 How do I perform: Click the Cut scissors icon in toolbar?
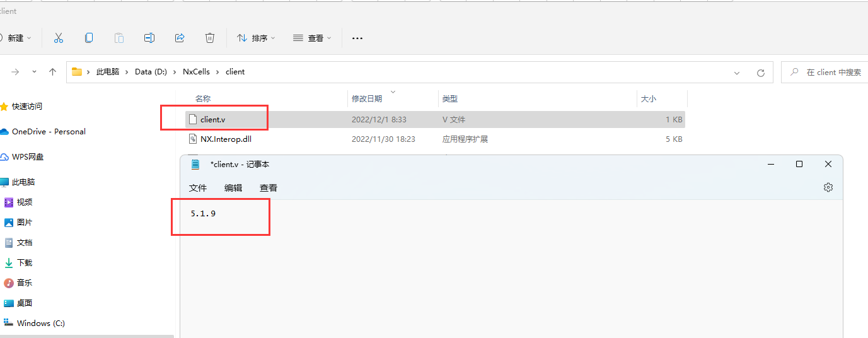point(59,38)
